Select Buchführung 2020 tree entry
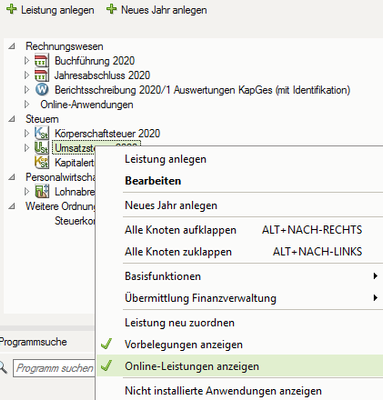Screen dimensions: 383x400 coord(95,61)
